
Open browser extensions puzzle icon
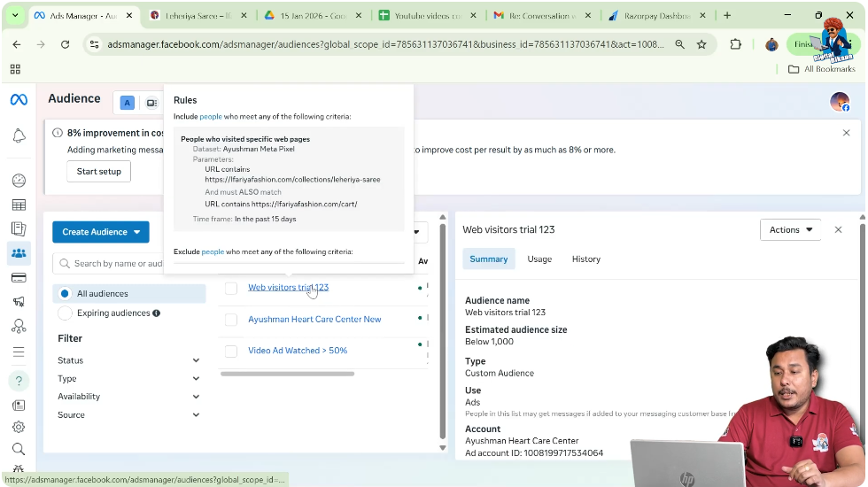click(x=735, y=44)
